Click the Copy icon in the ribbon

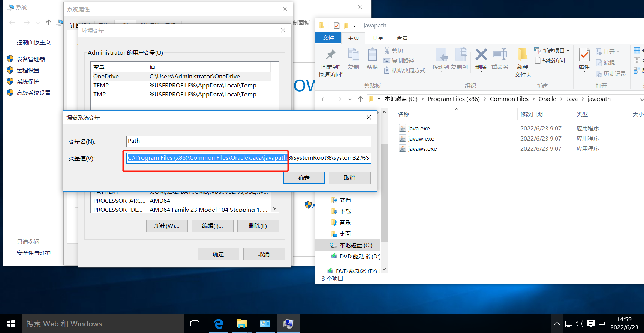[353, 55]
